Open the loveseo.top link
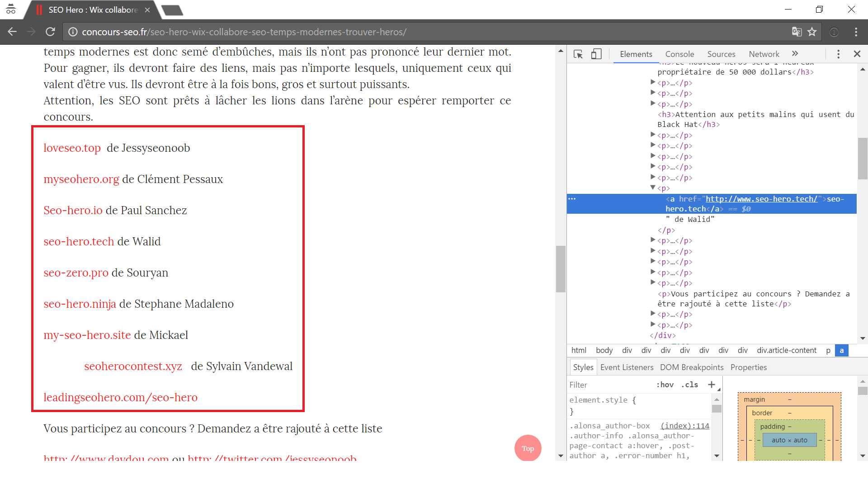Screen dimensions: 868x488 [x=72, y=148]
